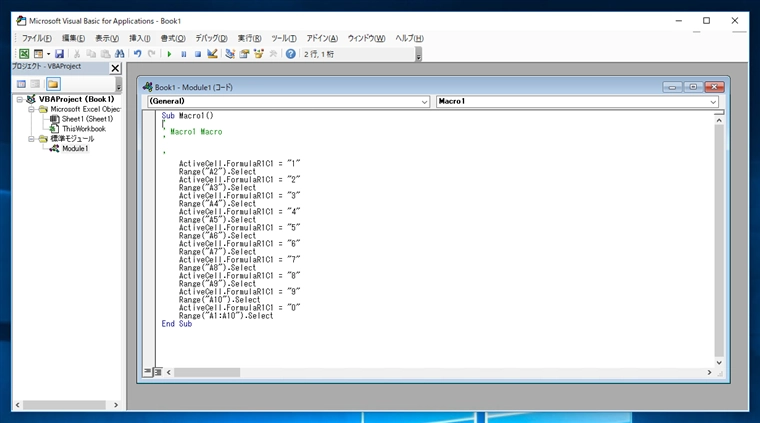Screen dimensions: 760x423
Task: Click the Full Module View button
Action: 158,372
